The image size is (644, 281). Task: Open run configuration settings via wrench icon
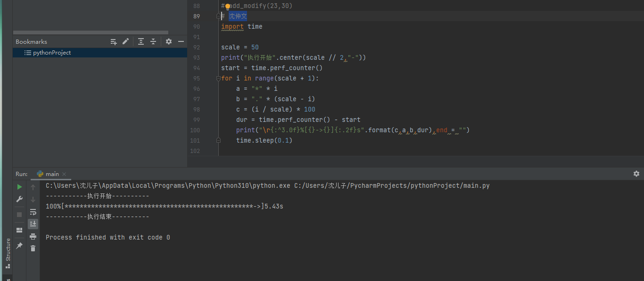click(19, 199)
